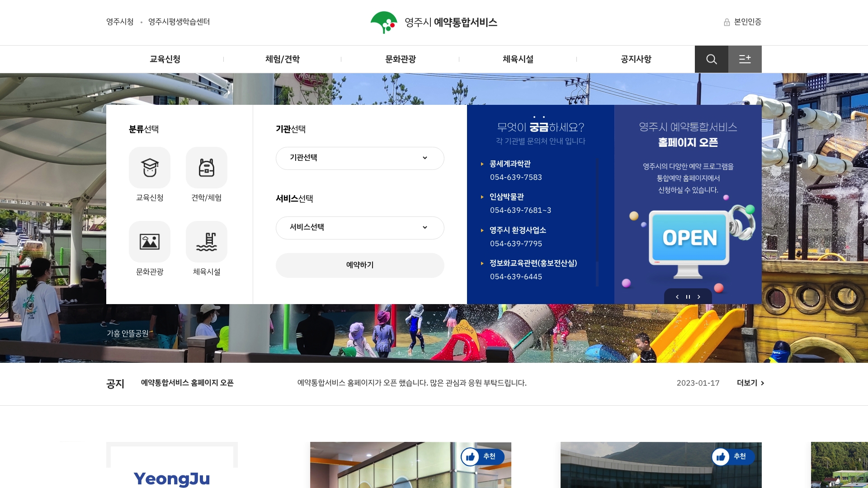This screenshot has width=868, height=488.
Task: Select the 체육시설 swimming pool icon
Action: coord(207,242)
